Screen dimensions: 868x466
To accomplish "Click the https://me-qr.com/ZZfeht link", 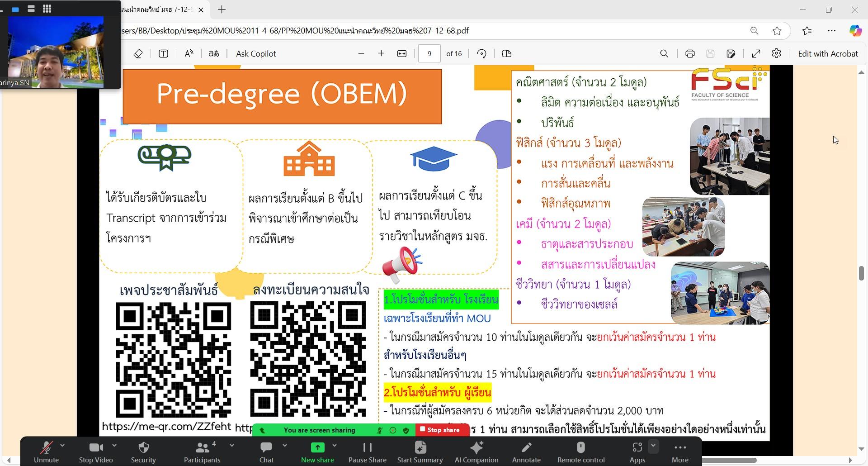I will coord(166,426).
